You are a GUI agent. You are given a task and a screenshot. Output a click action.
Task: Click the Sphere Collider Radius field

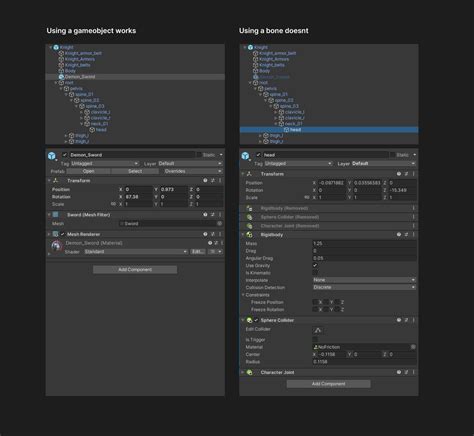(364, 362)
